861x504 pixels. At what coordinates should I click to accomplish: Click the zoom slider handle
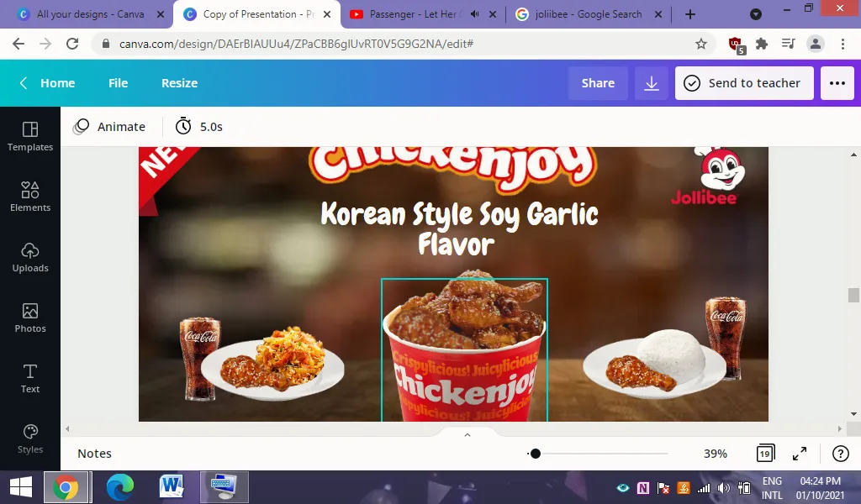[x=536, y=454]
